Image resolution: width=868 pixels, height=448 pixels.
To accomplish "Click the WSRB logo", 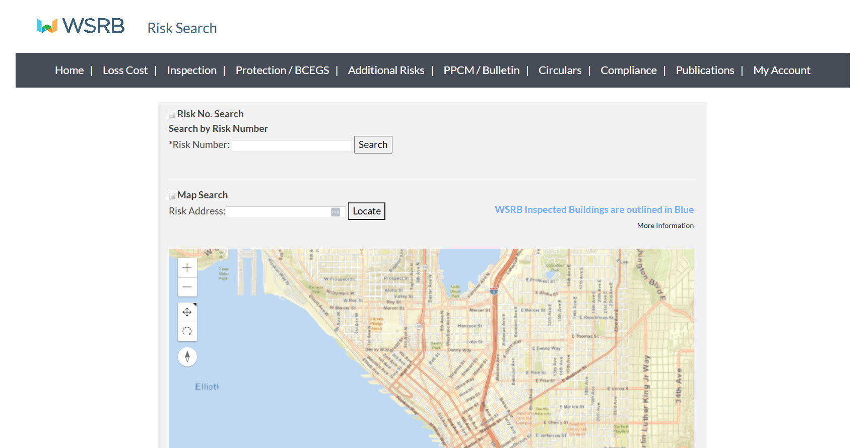I will pos(81,26).
